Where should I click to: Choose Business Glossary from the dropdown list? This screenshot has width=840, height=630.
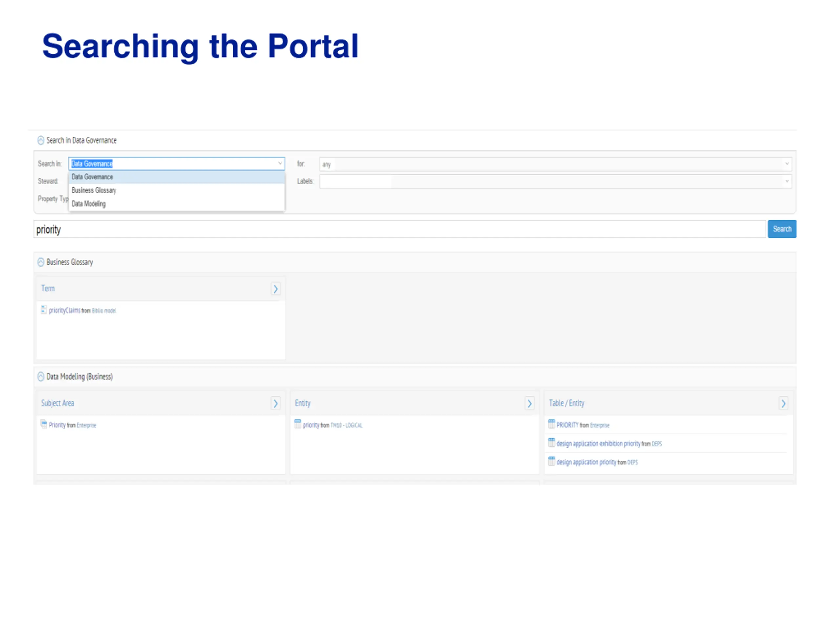(177, 190)
